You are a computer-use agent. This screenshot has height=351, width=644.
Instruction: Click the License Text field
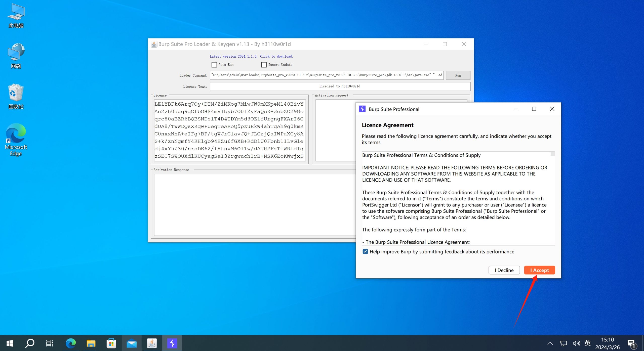click(x=340, y=86)
